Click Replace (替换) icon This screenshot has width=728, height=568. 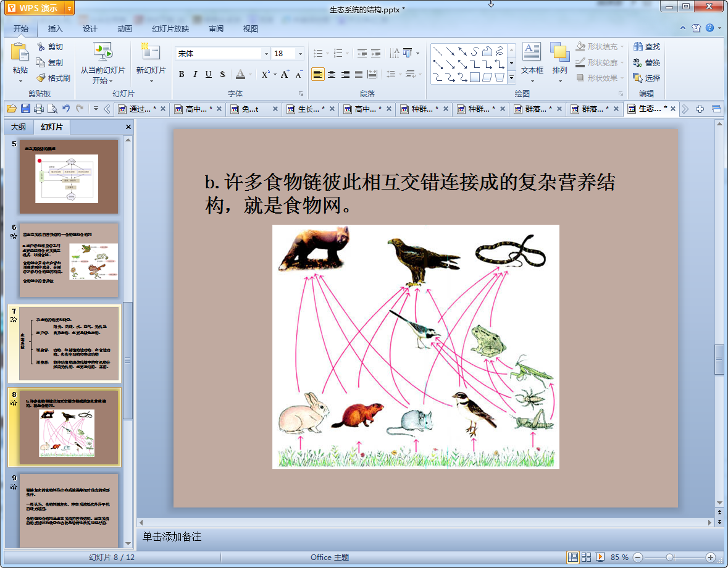638,62
